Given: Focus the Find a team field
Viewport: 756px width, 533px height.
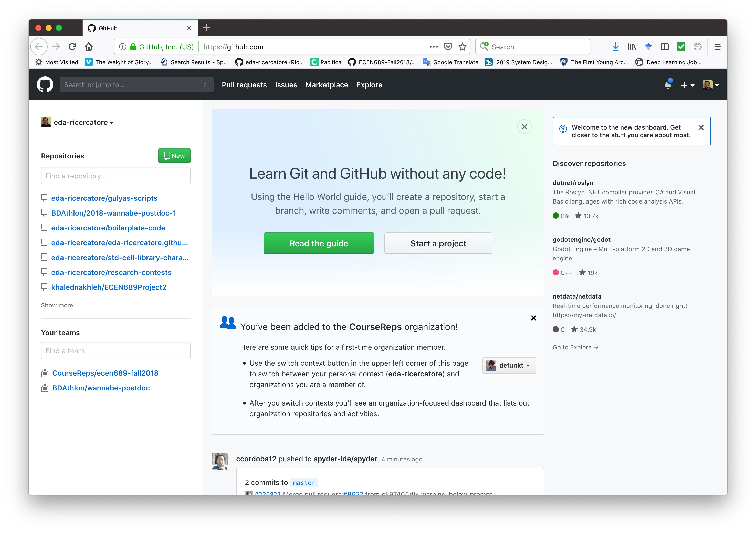Looking at the screenshot, I should [x=115, y=350].
